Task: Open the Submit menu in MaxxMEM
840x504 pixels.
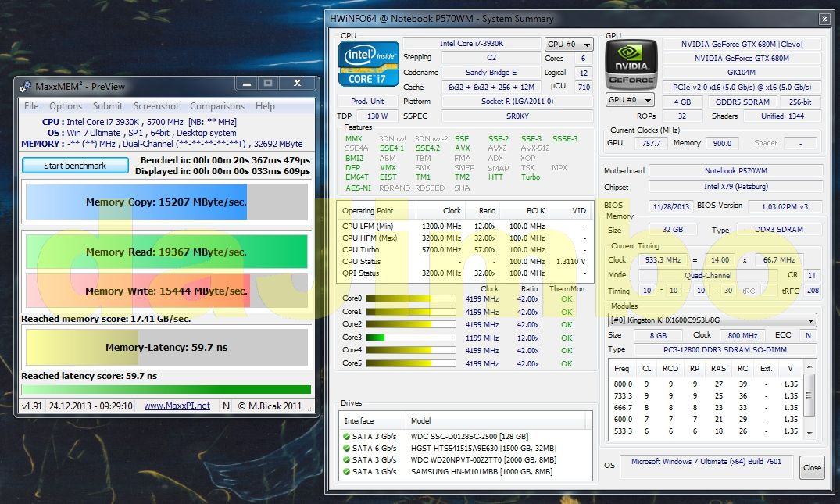Action: pos(108,106)
